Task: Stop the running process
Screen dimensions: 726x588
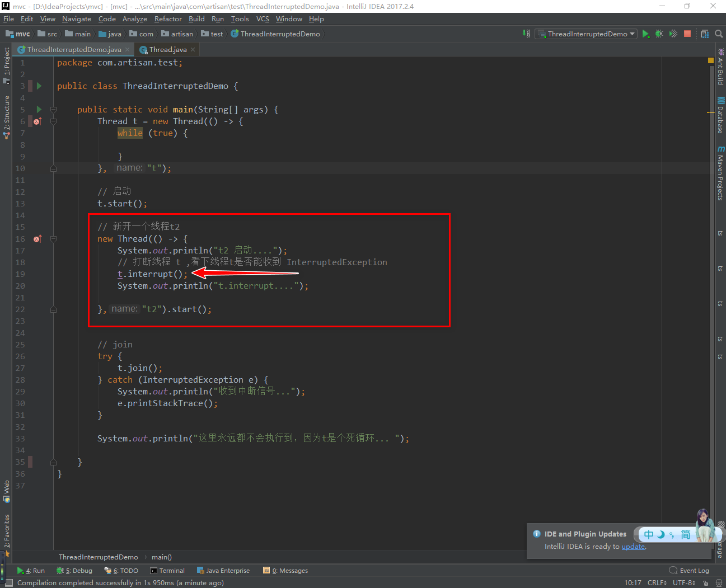Action: click(x=687, y=34)
